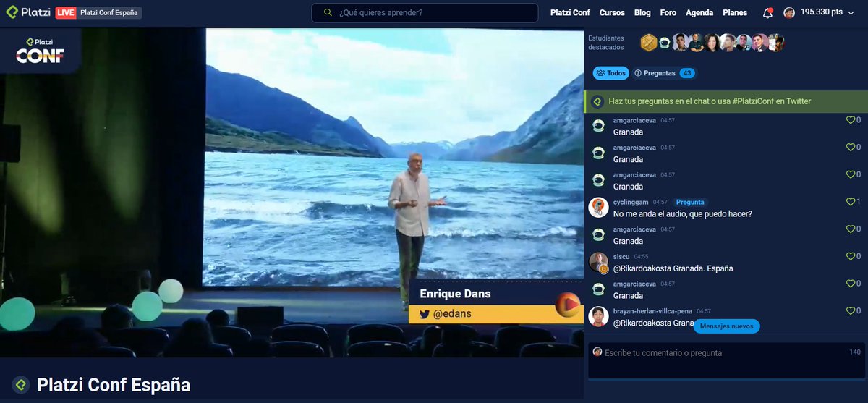The width and height of the screenshot is (868, 403).
Task: Click the red LIVE badge
Action: [x=65, y=13]
